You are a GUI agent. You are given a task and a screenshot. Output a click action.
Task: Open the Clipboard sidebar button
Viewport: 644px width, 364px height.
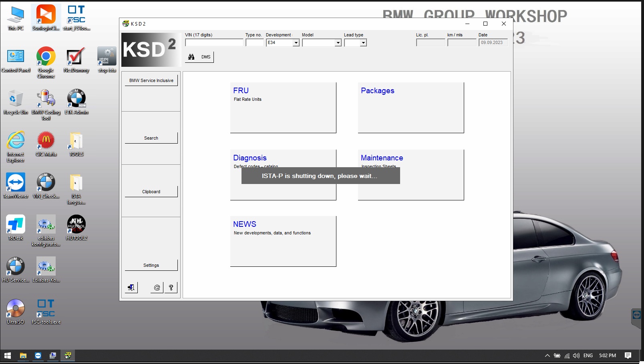point(151,192)
